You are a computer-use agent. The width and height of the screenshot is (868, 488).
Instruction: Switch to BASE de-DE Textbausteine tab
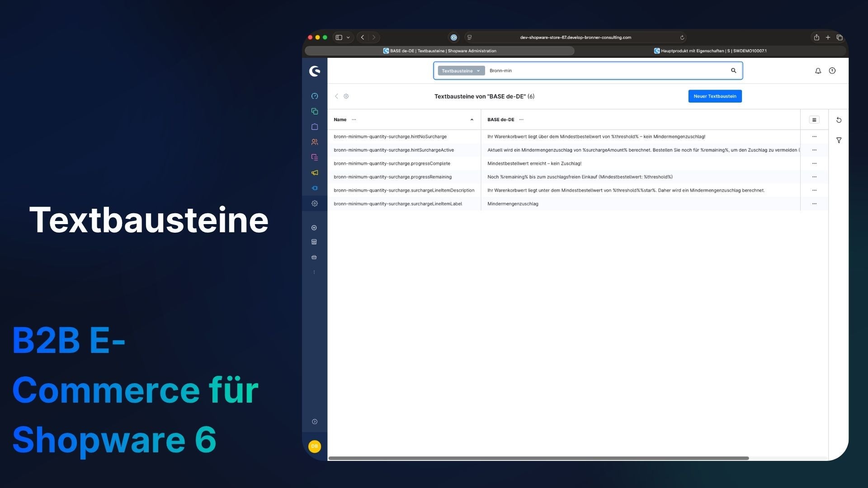(x=439, y=51)
